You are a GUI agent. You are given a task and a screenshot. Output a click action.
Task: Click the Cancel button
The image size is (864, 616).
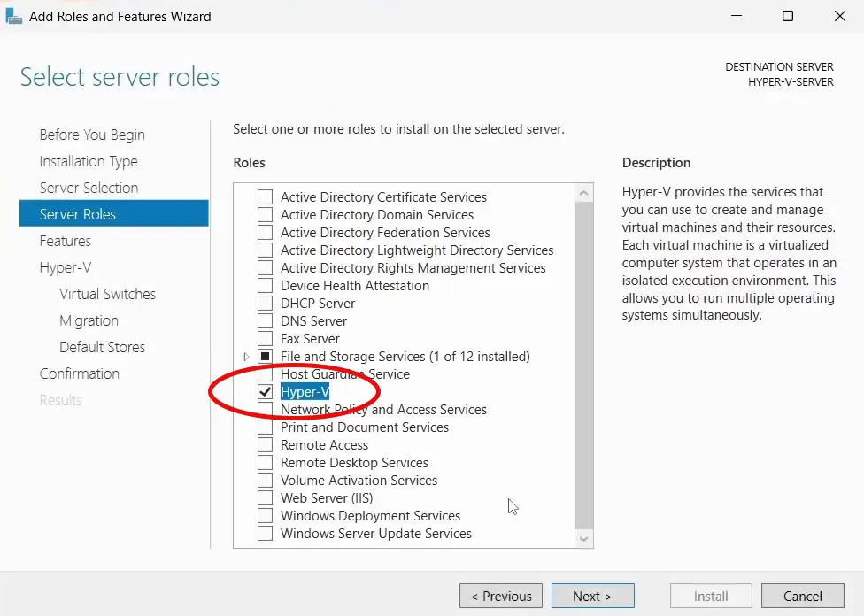click(803, 596)
